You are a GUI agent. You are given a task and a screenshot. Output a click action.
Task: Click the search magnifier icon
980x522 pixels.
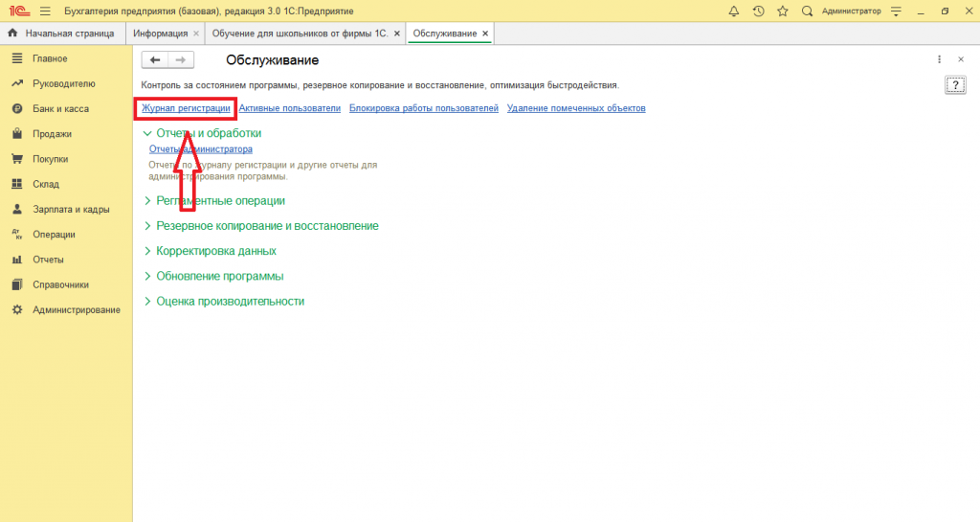click(808, 11)
